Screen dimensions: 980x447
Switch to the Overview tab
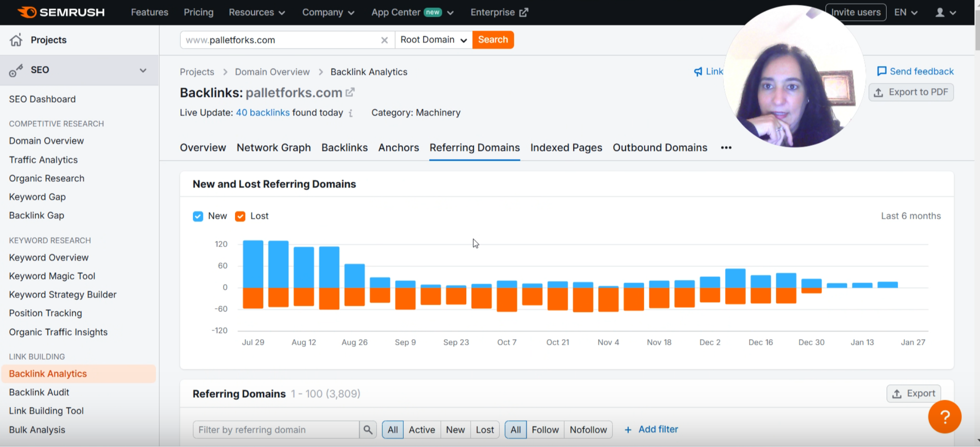tap(203, 148)
